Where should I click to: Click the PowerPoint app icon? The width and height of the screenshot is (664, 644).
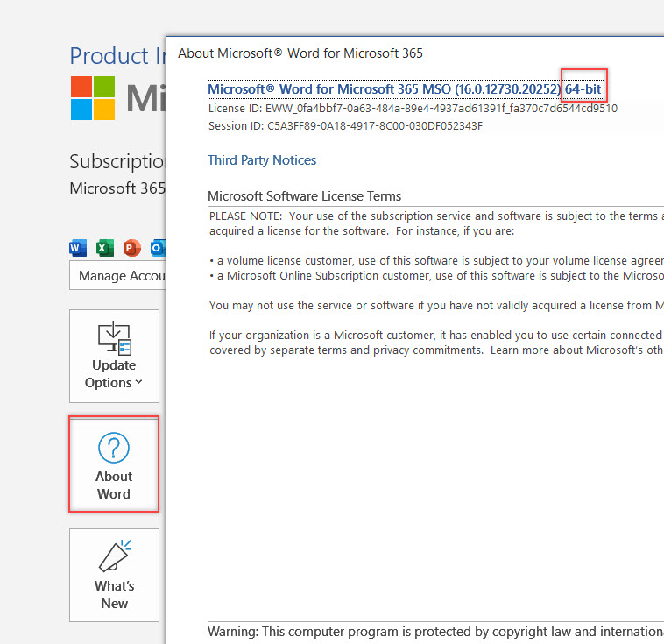[x=131, y=248]
